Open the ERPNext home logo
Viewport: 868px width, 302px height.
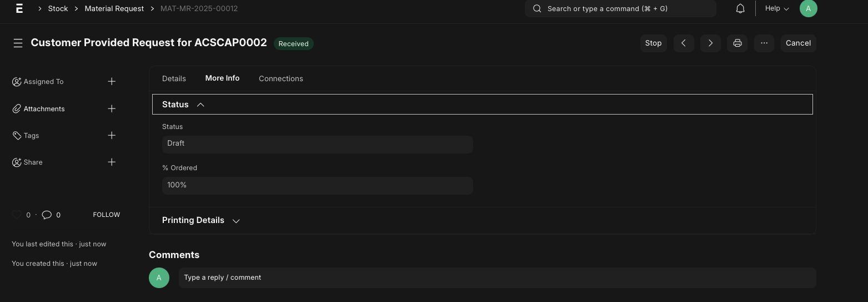pos(19,8)
